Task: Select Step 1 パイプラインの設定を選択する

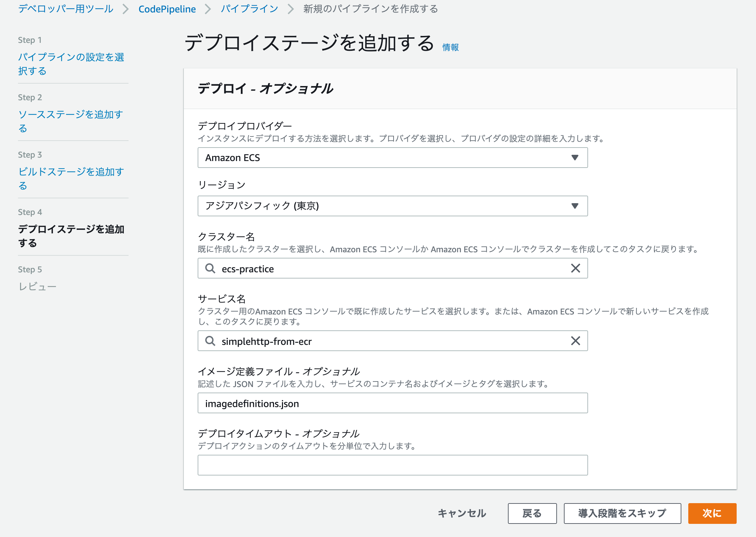Action: 72,64
